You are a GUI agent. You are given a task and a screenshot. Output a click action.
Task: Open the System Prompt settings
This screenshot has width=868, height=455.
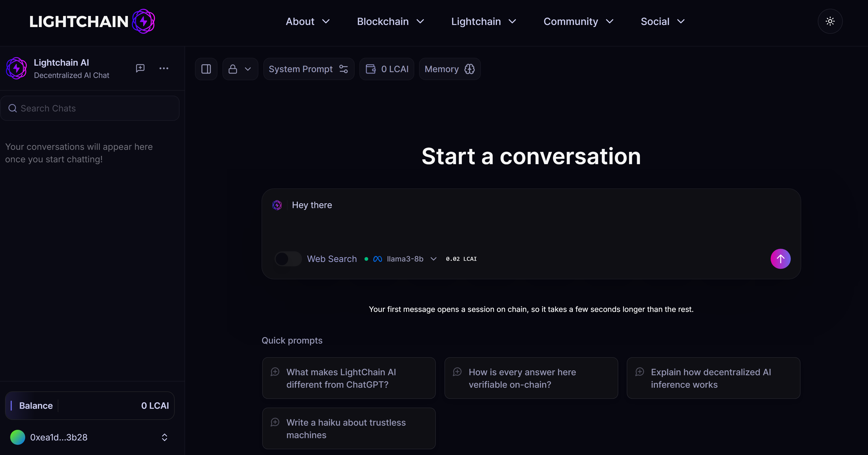(308, 69)
